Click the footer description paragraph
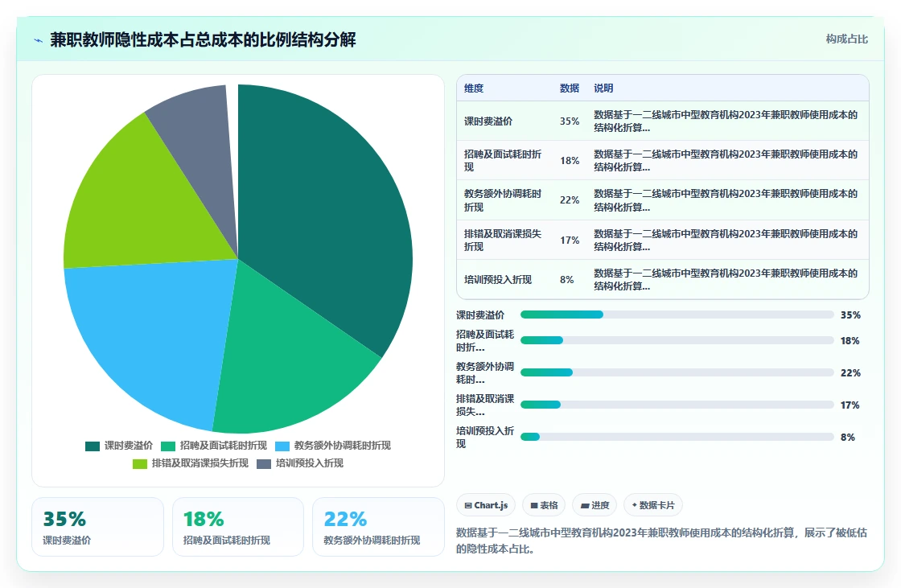Image resolution: width=901 pixels, height=588 pixels. pos(661,541)
